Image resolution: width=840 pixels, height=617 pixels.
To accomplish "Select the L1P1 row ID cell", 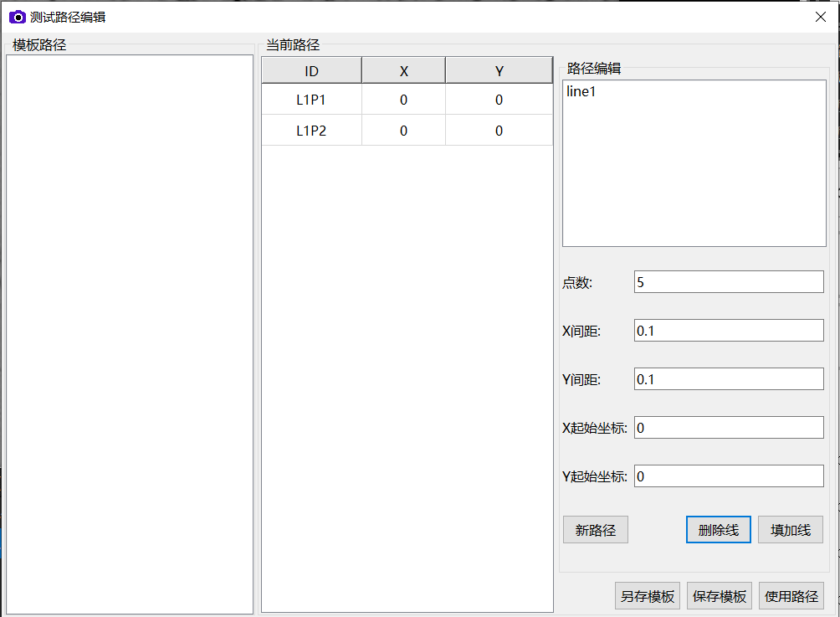I will tap(311, 100).
